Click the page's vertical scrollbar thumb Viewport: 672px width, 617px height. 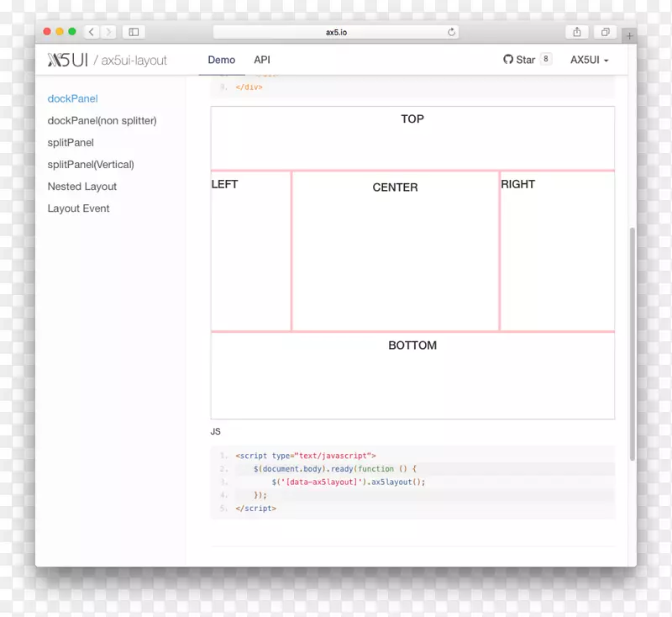pos(633,345)
